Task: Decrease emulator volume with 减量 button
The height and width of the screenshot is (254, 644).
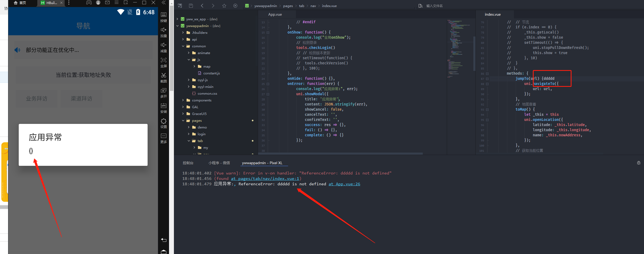Action: pos(164,47)
